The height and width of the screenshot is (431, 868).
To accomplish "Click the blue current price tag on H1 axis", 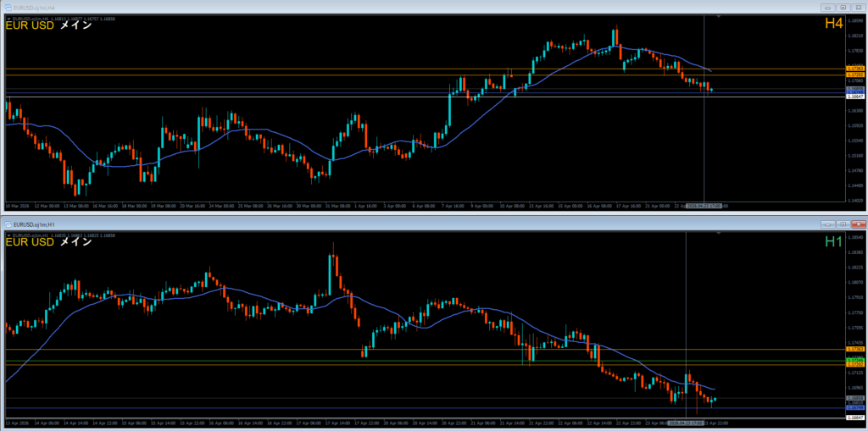I will point(854,408).
